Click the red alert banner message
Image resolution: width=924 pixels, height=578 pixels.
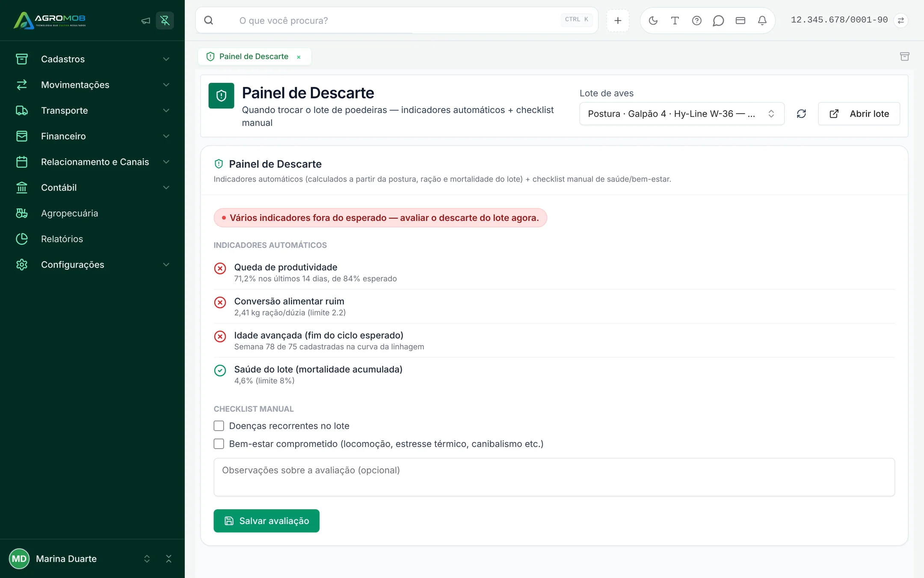(x=380, y=218)
